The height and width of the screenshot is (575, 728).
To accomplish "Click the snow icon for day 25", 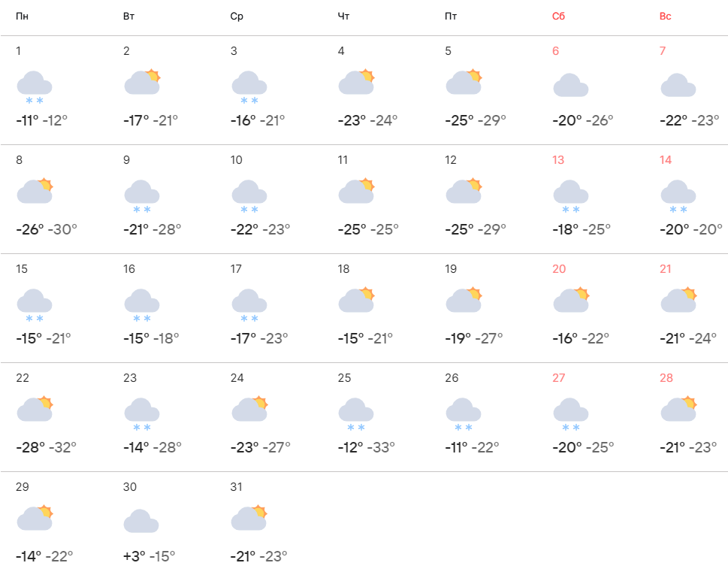I will point(356,413).
